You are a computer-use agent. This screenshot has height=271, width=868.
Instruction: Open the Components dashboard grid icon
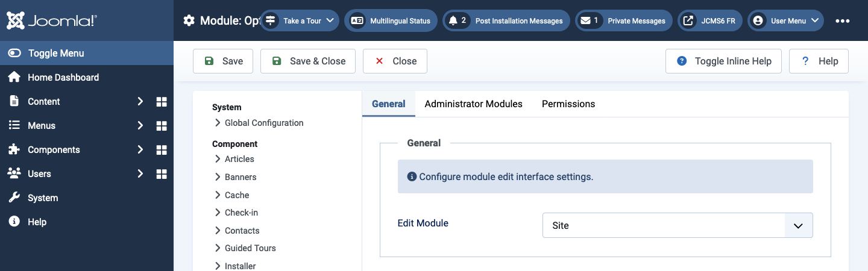pos(162,150)
